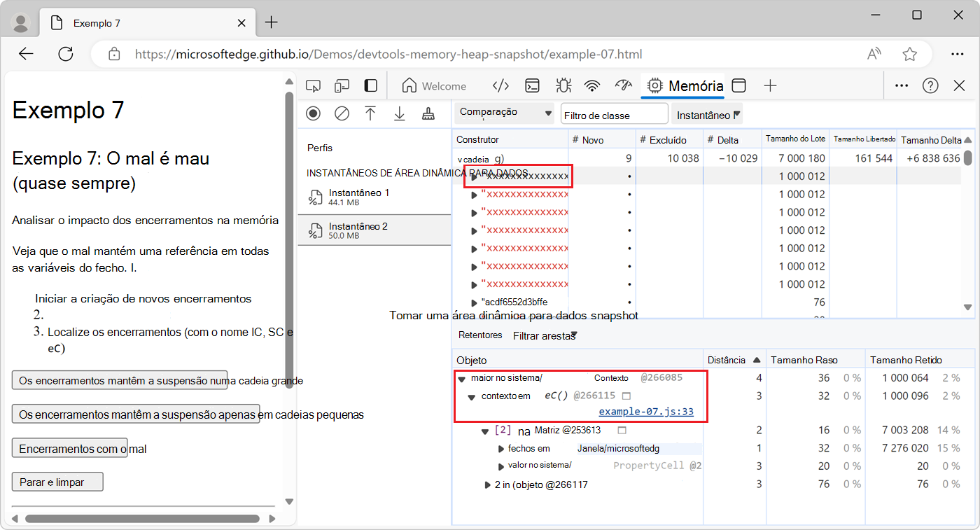Click the 'Parar e limpar' button
The image size is (980, 530).
tap(57, 482)
